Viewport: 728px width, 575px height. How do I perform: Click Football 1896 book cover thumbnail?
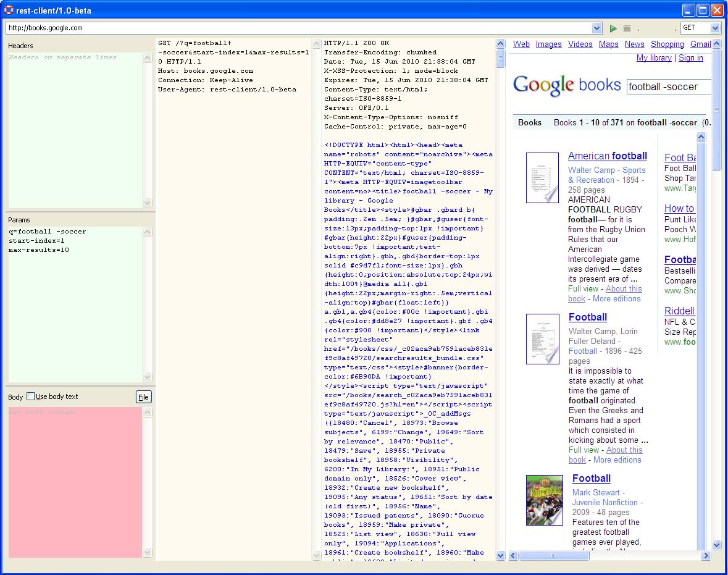(542, 339)
